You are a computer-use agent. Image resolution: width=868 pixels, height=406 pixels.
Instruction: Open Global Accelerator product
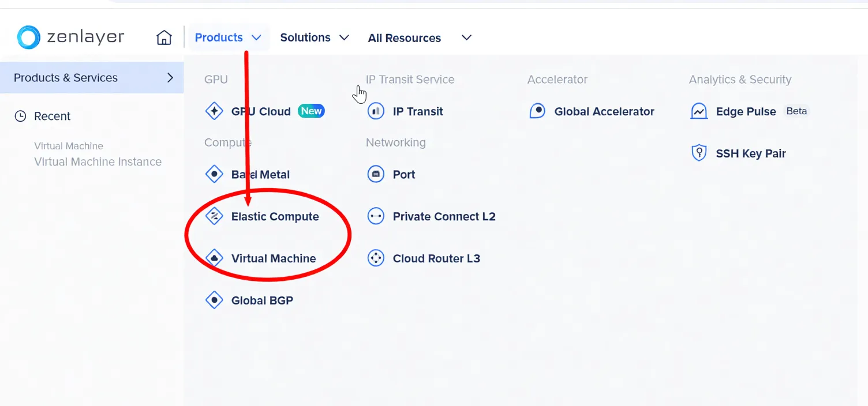click(x=604, y=111)
